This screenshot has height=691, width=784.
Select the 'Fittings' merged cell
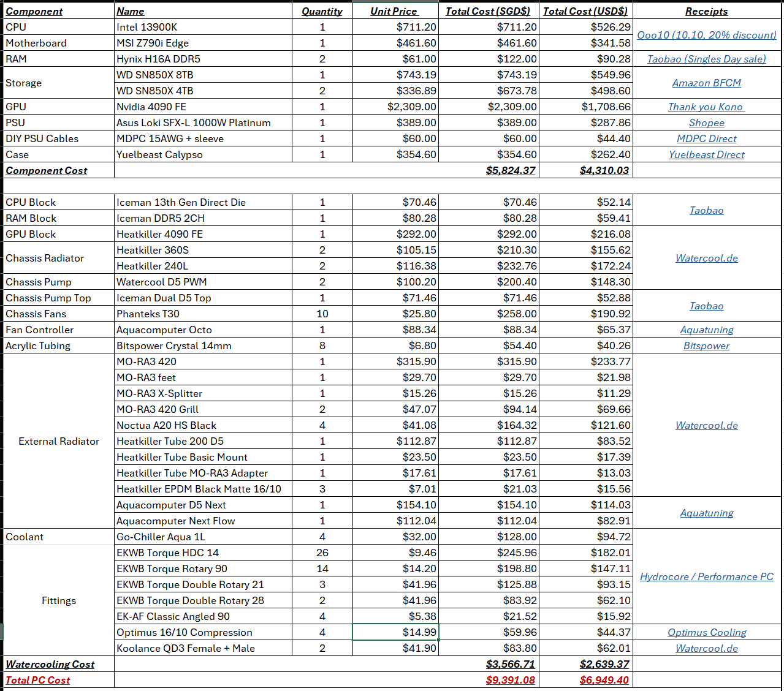tap(59, 600)
